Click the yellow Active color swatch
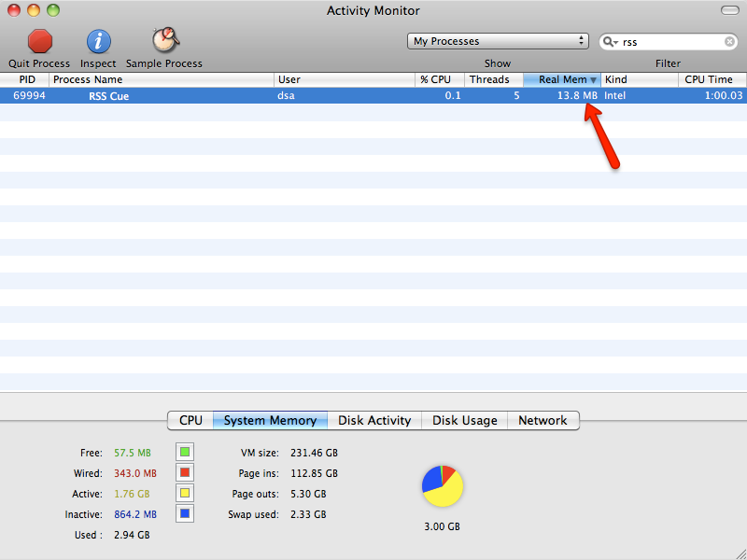This screenshot has height=560, width=747. [x=185, y=494]
